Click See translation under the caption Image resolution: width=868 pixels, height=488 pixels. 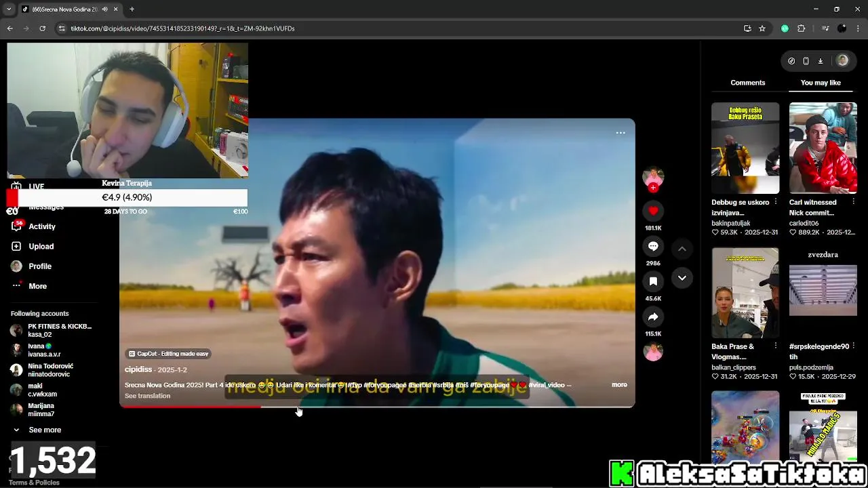click(147, 396)
